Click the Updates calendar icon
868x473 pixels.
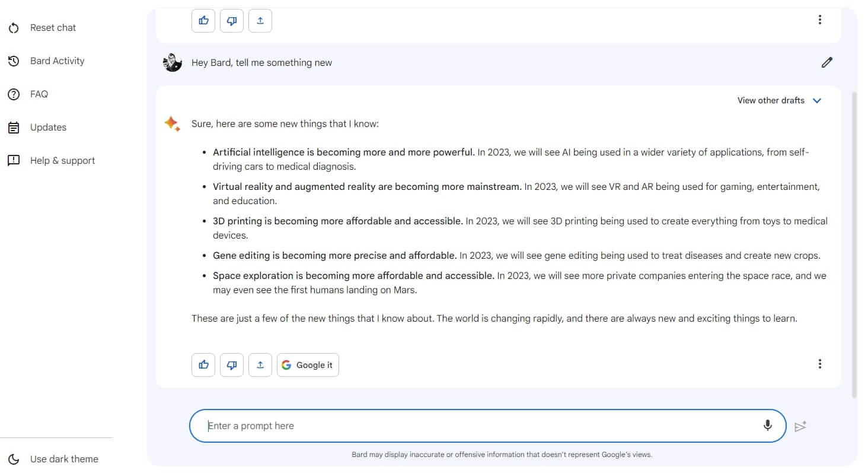pos(14,127)
